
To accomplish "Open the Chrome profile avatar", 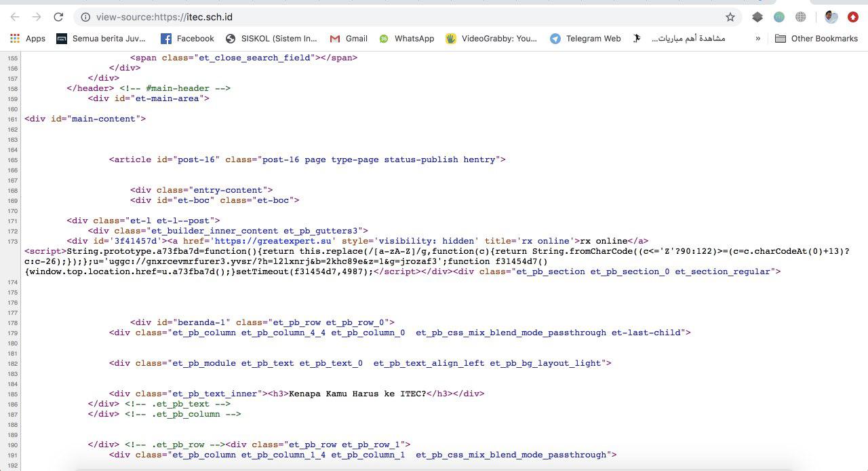I will [x=831, y=17].
